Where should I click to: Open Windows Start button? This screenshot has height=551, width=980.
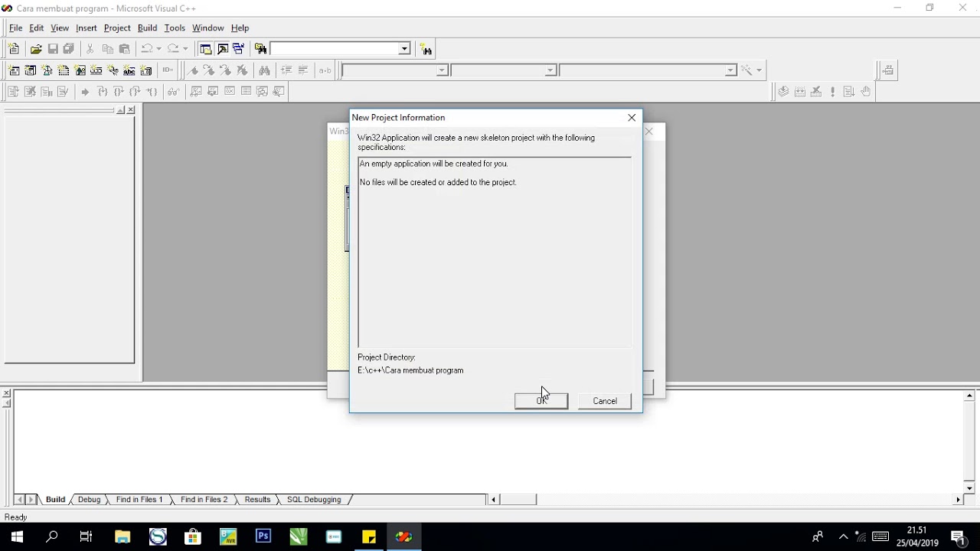click(17, 537)
